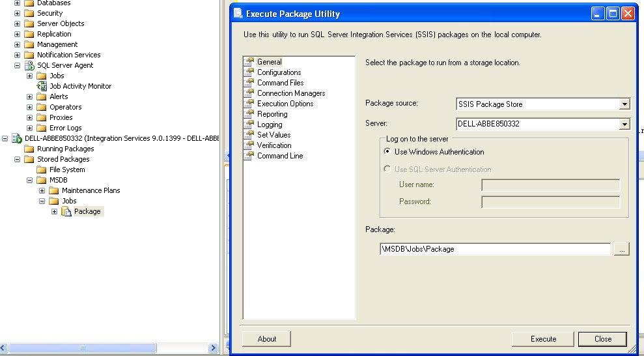Click the SQL Server Agent icon

click(x=29, y=65)
